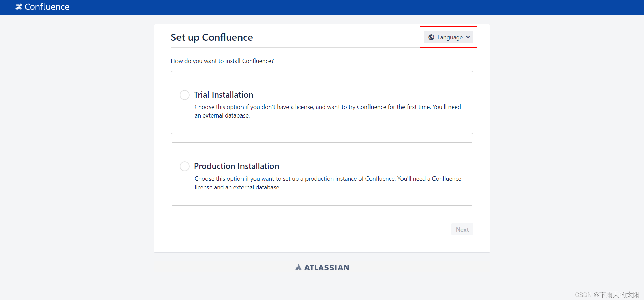Click the Next button
This screenshot has height=301, width=644.
(x=462, y=230)
